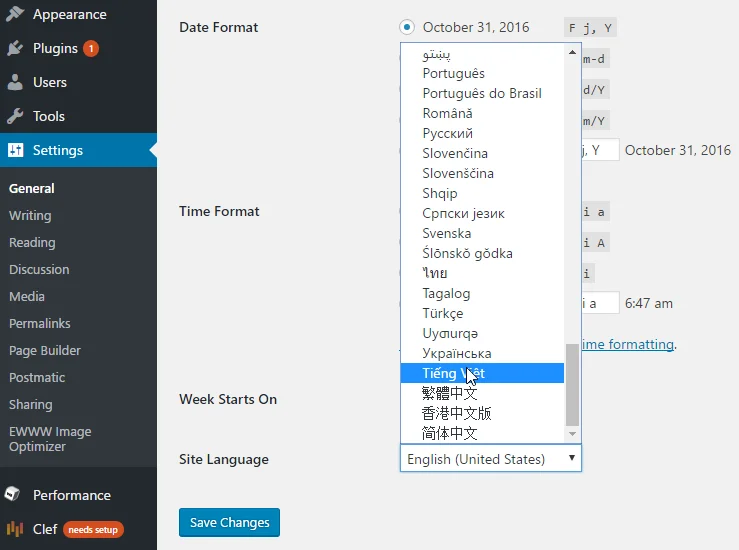Click the Users person icon
The width and height of the screenshot is (739, 550).
pyautogui.click(x=15, y=82)
